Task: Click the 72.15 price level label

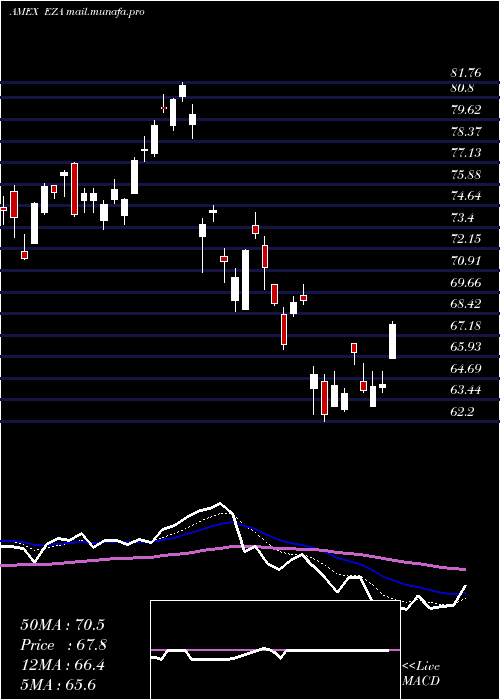Action: [x=466, y=239]
